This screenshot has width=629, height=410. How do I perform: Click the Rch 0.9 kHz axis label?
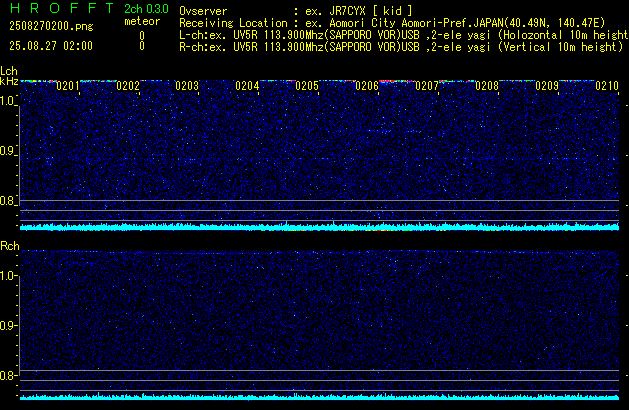tap(7, 325)
